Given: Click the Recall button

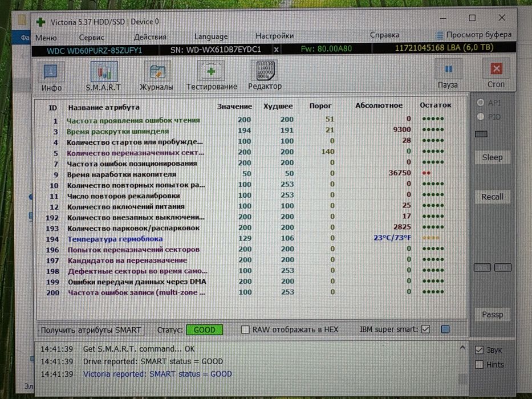Looking at the screenshot, I should (492, 197).
